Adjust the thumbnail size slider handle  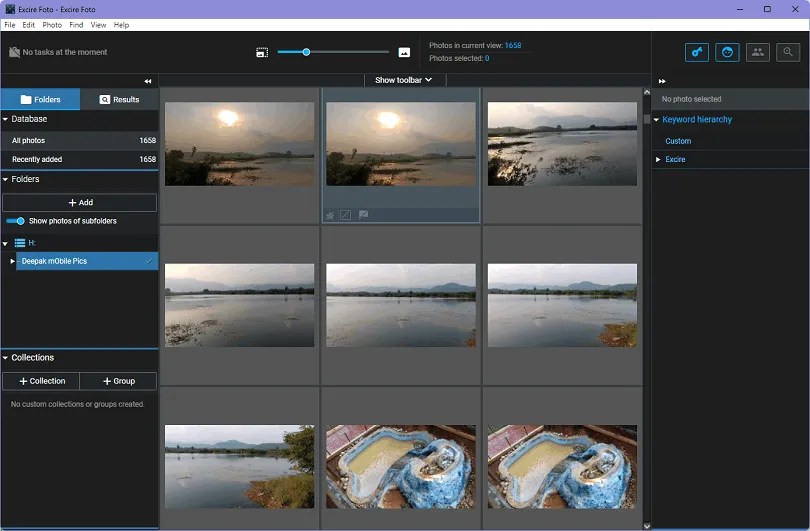pyautogui.click(x=306, y=52)
